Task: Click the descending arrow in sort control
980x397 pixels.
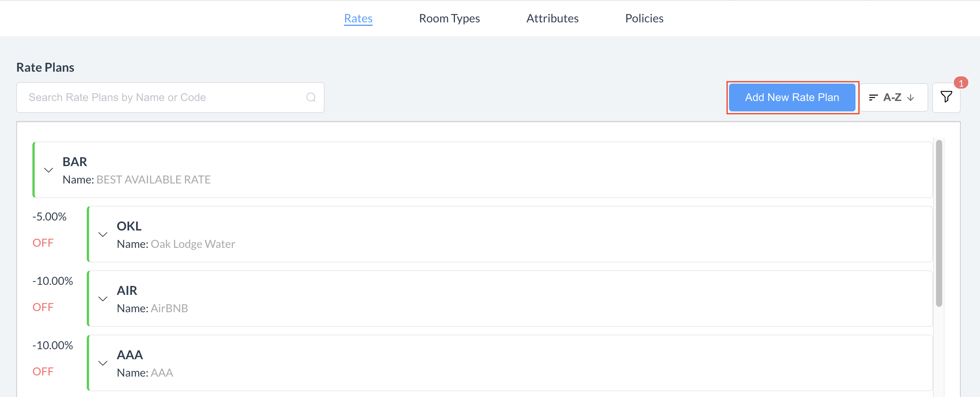Action: tap(911, 98)
